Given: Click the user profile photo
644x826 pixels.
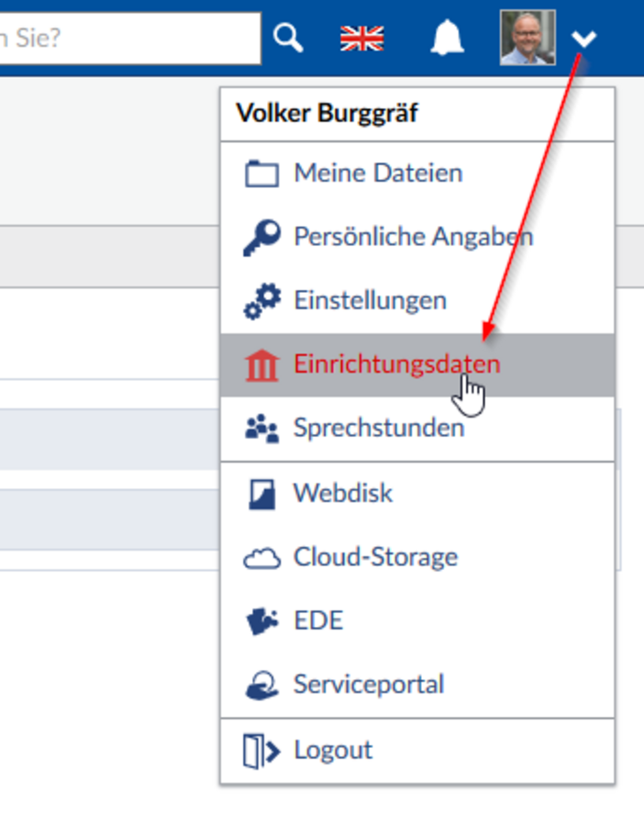Looking at the screenshot, I should pos(527,38).
